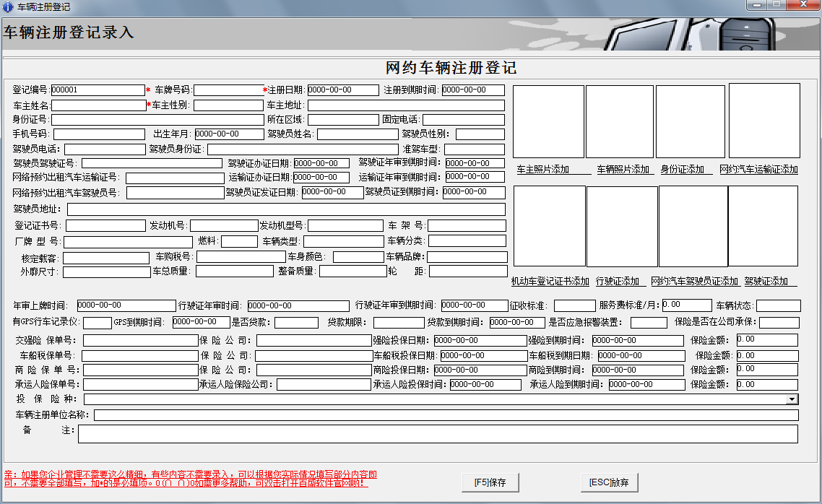
Task: Click the app icon in the title bar
Action: pos(8,6)
